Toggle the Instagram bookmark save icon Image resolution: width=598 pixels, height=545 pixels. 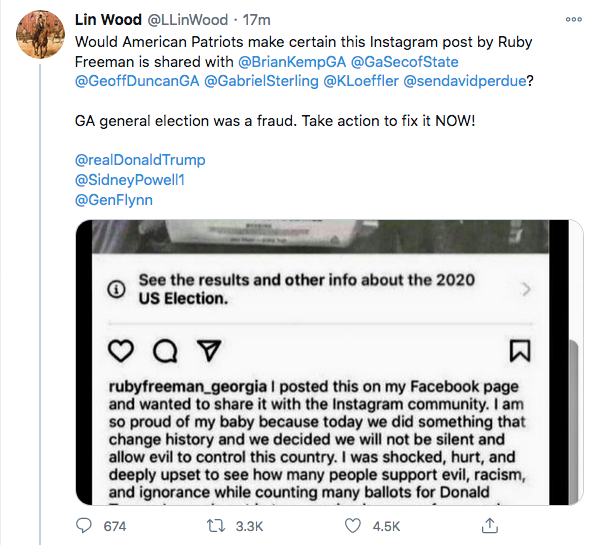point(520,350)
